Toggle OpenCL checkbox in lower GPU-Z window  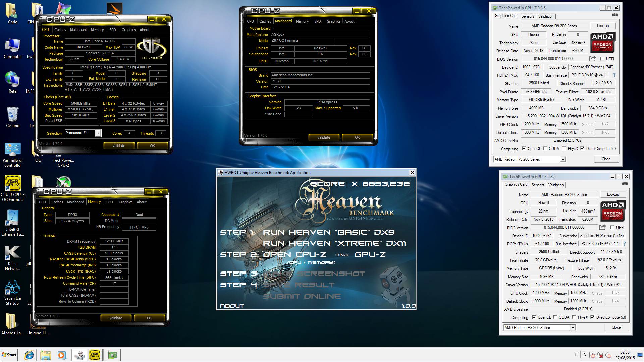click(534, 317)
